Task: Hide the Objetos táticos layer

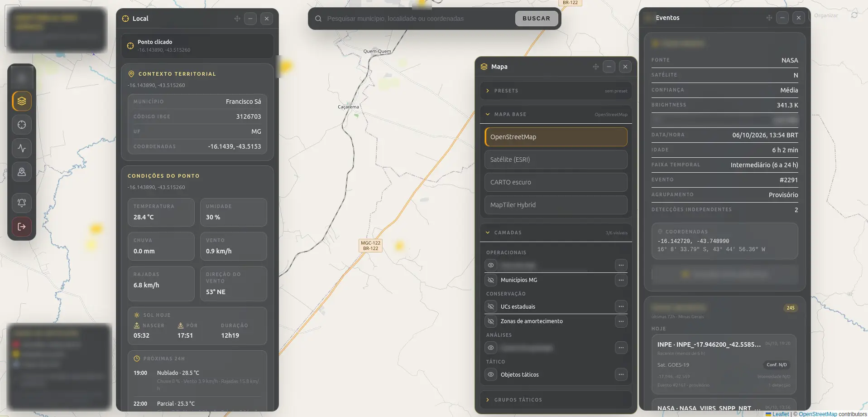Action: (x=491, y=374)
